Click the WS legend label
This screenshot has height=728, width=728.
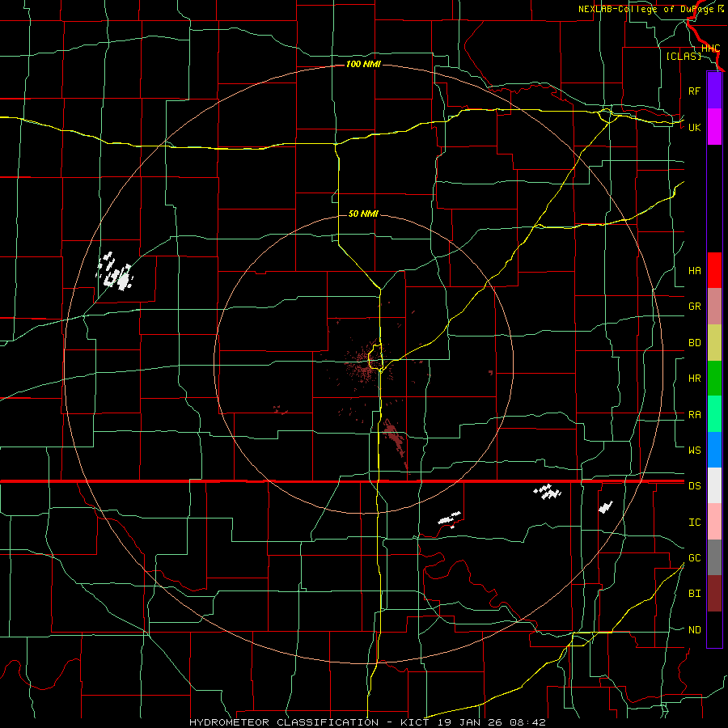click(694, 450)
